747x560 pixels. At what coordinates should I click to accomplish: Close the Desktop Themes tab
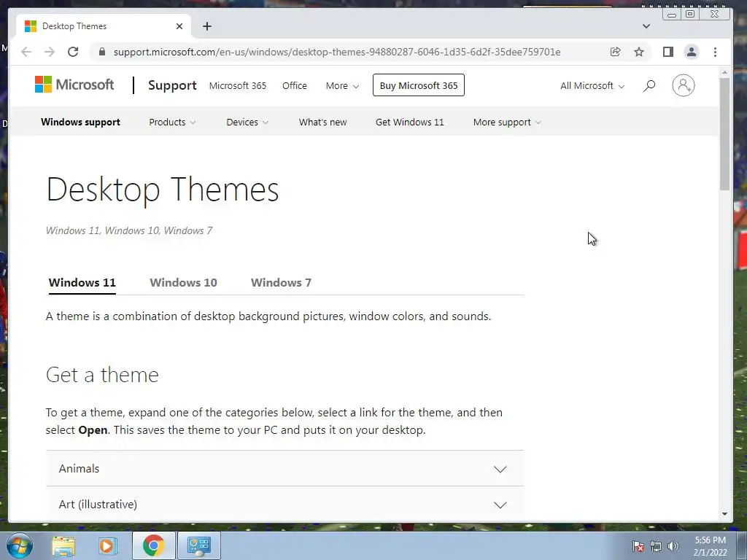tap(179, 26)
